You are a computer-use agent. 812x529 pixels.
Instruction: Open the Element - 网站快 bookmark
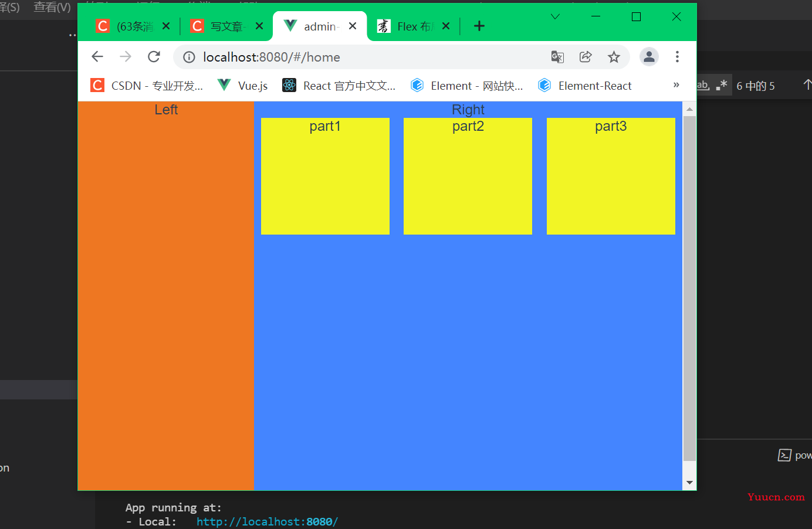(x=466, y=86)
